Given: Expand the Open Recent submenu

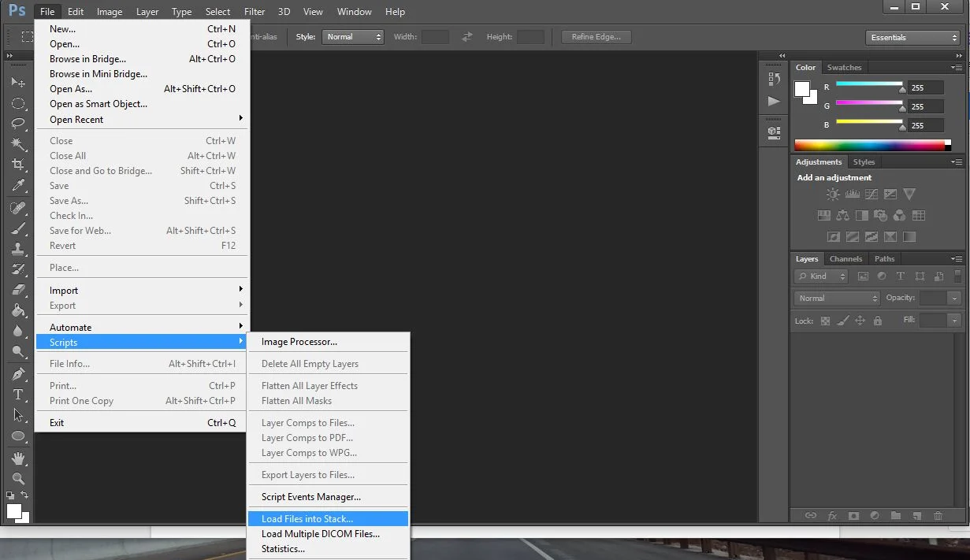Looking at the screenshot, I should (x=143, y=120).
